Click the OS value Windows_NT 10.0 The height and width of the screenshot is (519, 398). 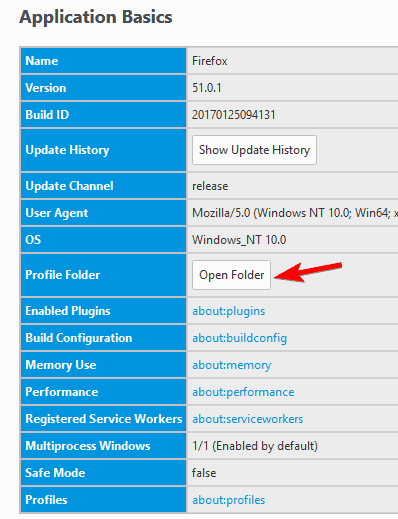pyautogui.click(x=239, y=240)
